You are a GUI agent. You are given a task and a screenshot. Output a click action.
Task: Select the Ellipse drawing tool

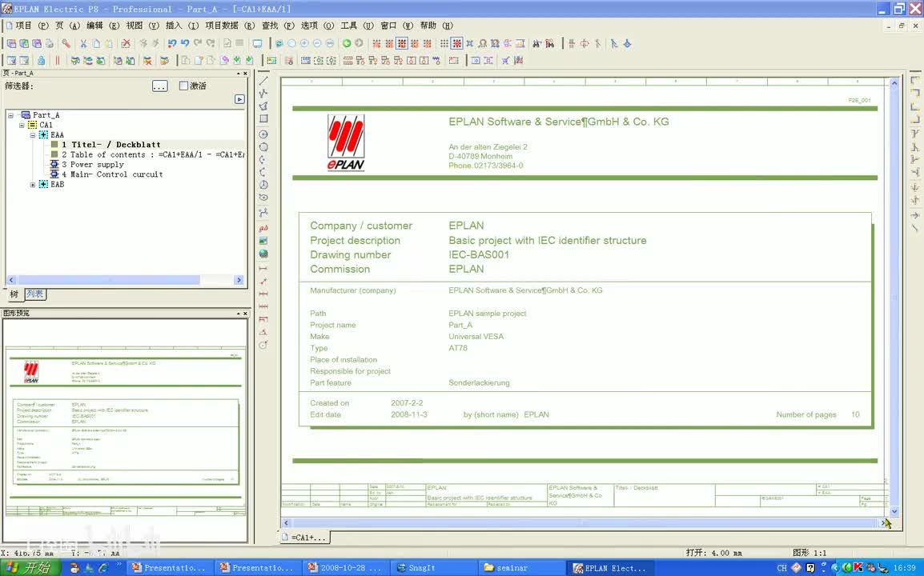(263, 198)
